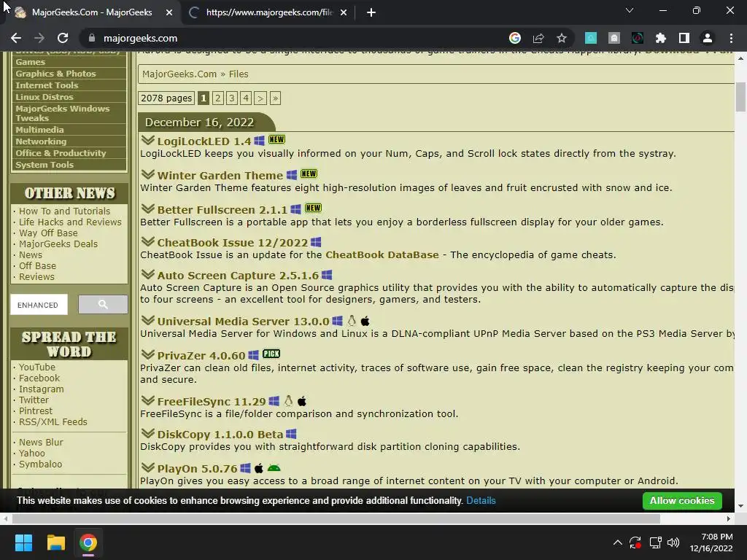This screenshot has height=560, width=747.
Task: Open the side panel icon
Action: click(684, 38)
